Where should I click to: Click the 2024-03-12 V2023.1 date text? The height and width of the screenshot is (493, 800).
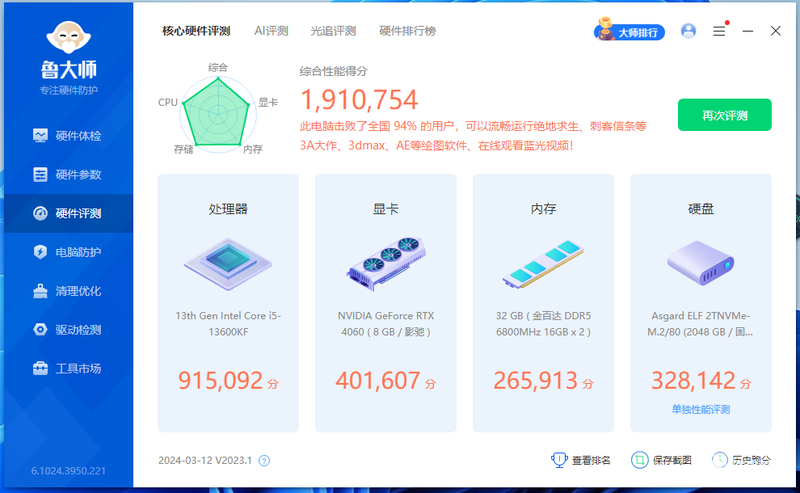(x=205, y=461)
